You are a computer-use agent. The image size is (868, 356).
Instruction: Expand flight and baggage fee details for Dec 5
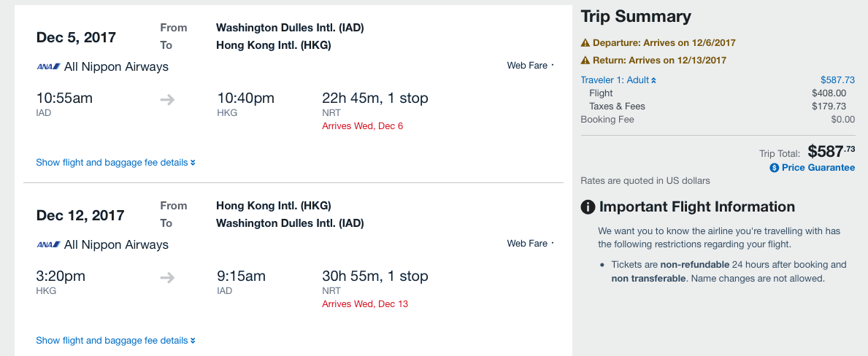115,163
